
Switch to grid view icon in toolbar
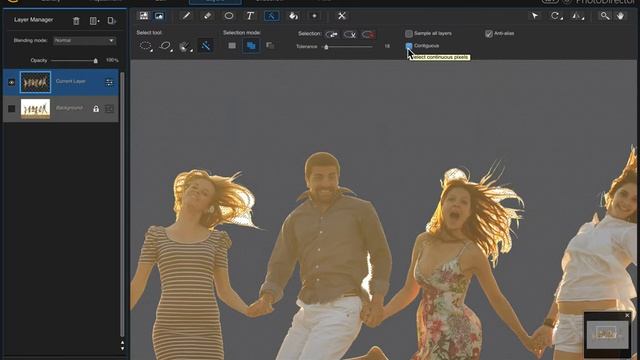pos(144,16)
